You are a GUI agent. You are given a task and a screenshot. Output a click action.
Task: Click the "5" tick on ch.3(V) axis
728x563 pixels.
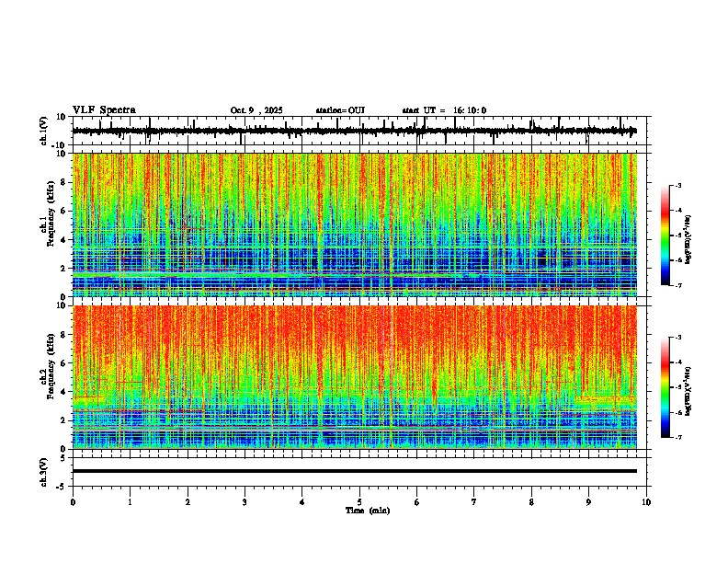[63, 457]
